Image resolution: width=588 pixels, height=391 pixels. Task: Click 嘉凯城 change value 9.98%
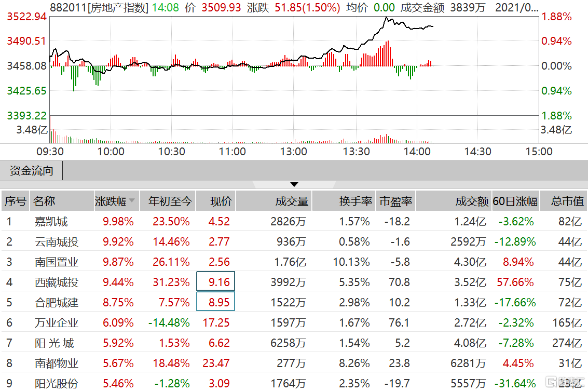118,221
